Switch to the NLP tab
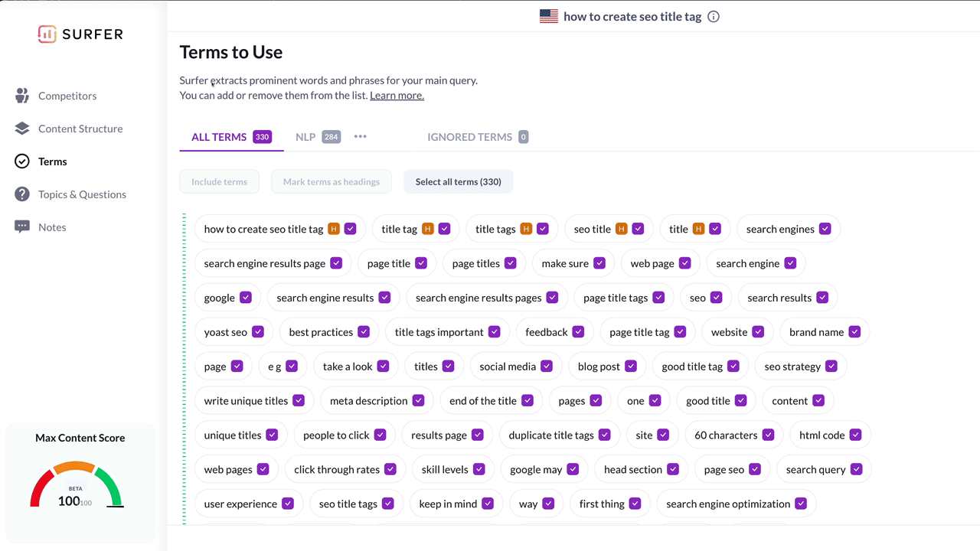 tap(305, 136)
